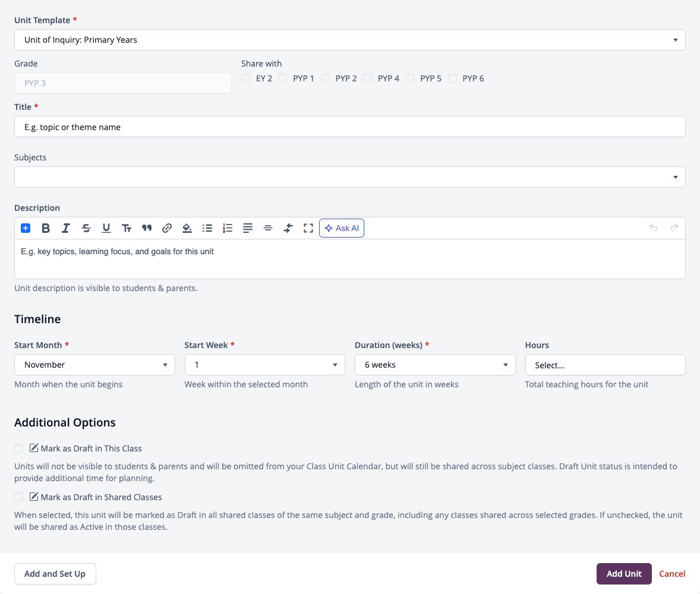This screenshot has width=700, height=594.
Task: Insert a link using the chain icon
Action: coord(167,228)
